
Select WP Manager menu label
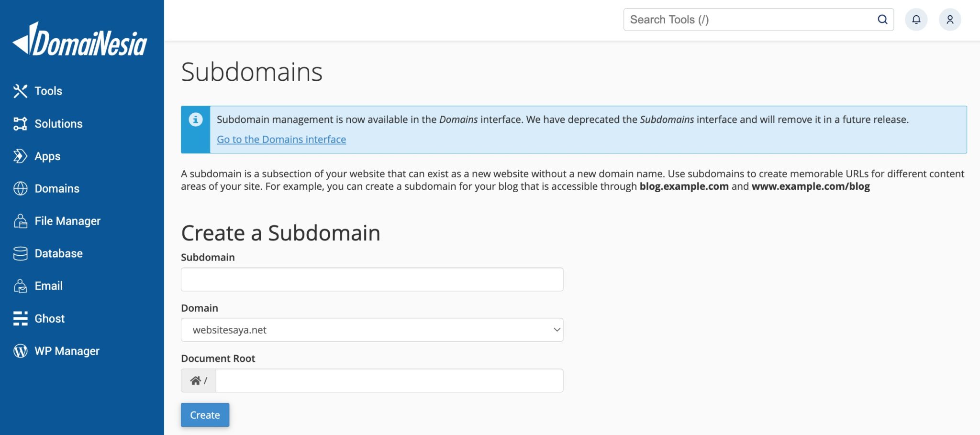[x=67, y=351]
